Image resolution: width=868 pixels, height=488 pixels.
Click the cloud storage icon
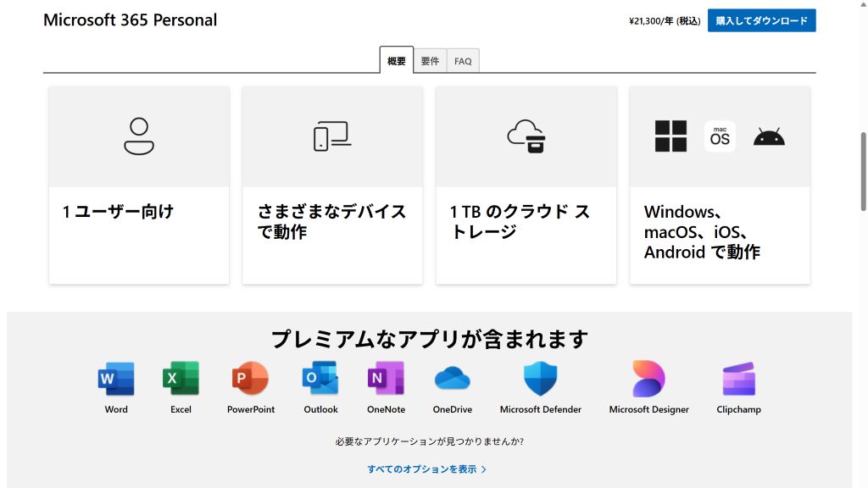point(526,136)
